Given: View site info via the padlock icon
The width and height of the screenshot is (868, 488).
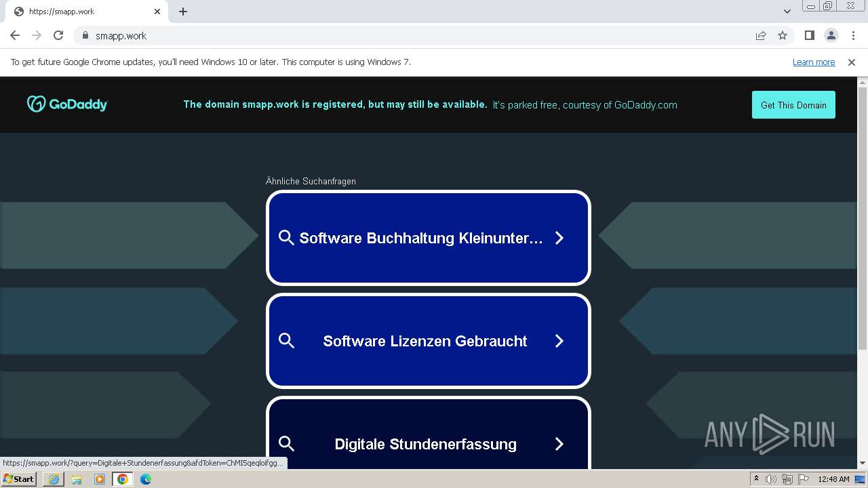Looking at the screenshot, I should pyautogui.click(x=85, y=35).
